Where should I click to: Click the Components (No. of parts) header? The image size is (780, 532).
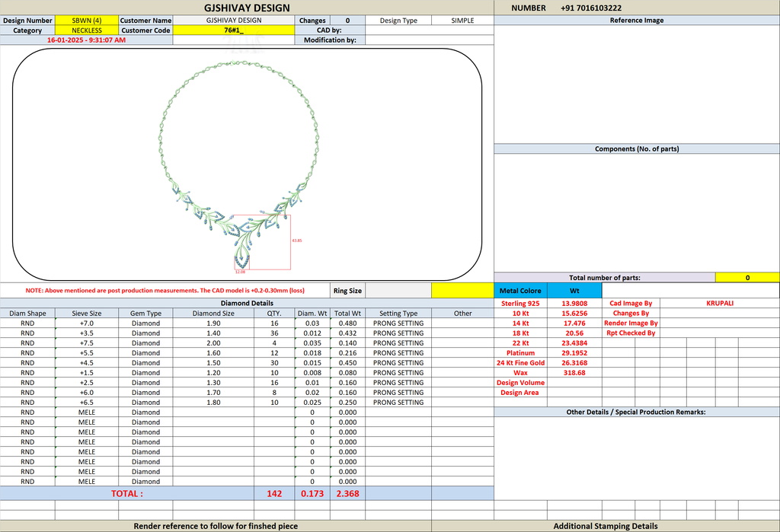coord(637,148)
